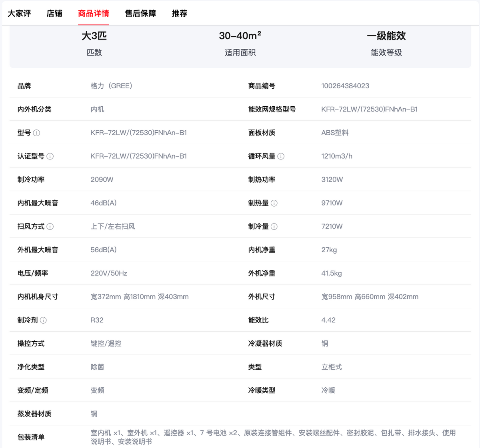Click outdoor unit weight 41.5kg
Screen dimensions: 480x448
[332, 273]
